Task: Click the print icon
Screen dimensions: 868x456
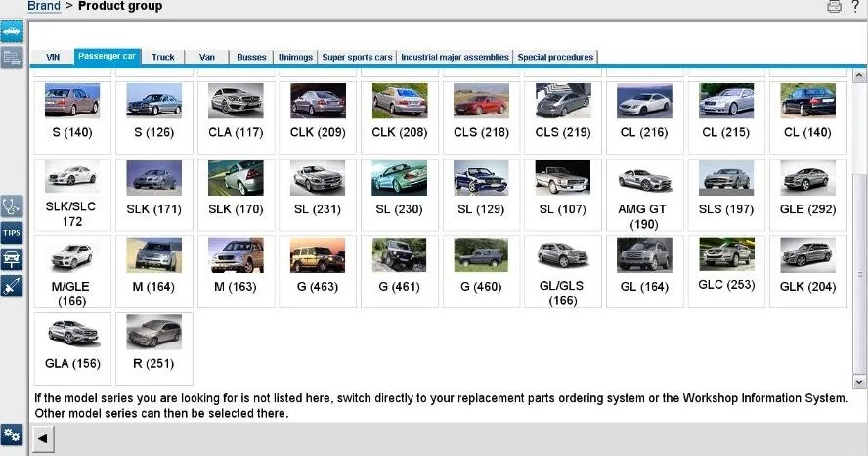Action: tap(834, 7)
